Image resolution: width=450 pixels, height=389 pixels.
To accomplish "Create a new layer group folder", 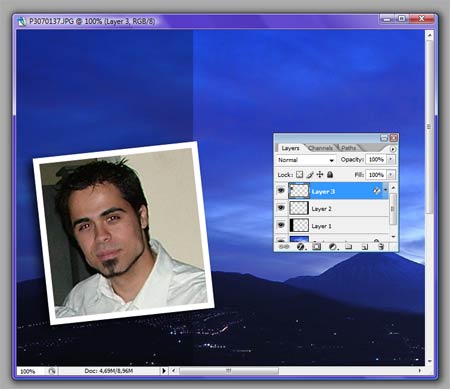I will tap(349, 246).
